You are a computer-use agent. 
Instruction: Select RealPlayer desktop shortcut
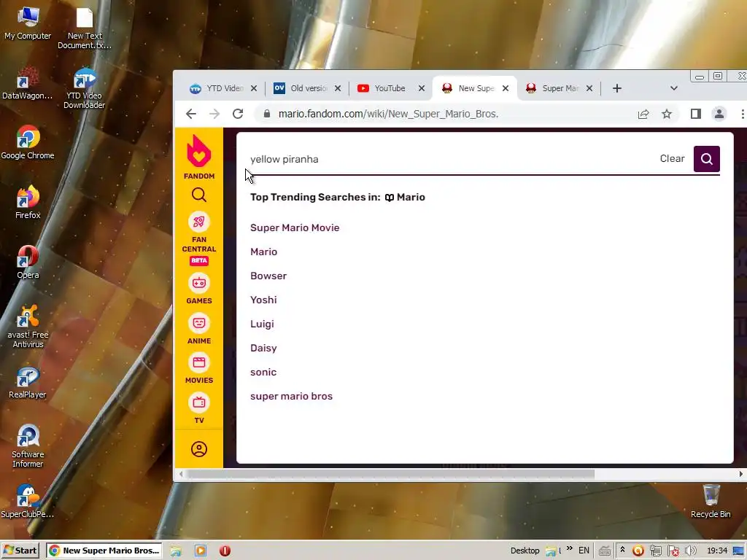[28, 382]
